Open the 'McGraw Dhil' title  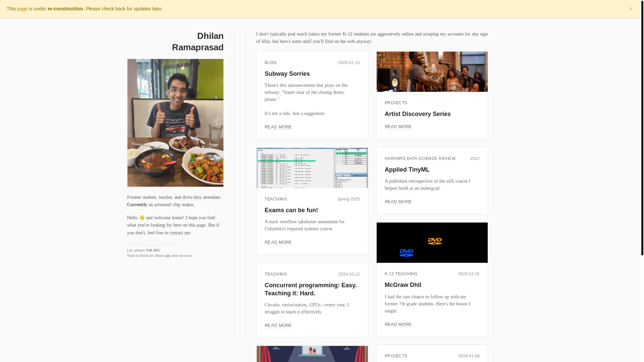click(x=403, y=285)
